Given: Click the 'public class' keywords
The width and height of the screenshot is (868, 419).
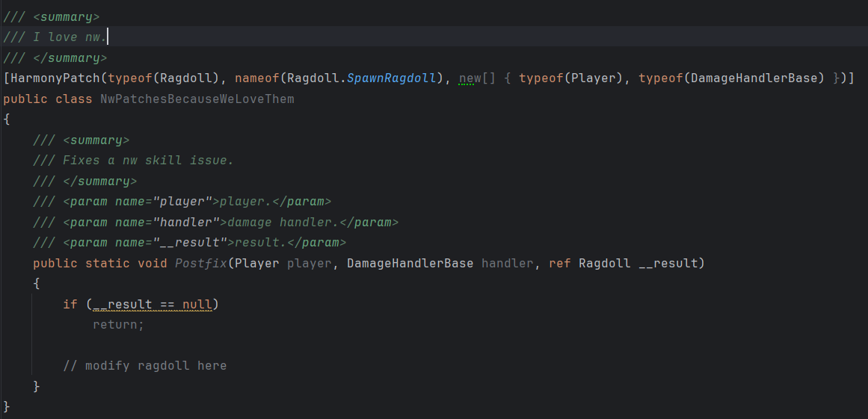Looking at the screenshot, I should 48,99.
